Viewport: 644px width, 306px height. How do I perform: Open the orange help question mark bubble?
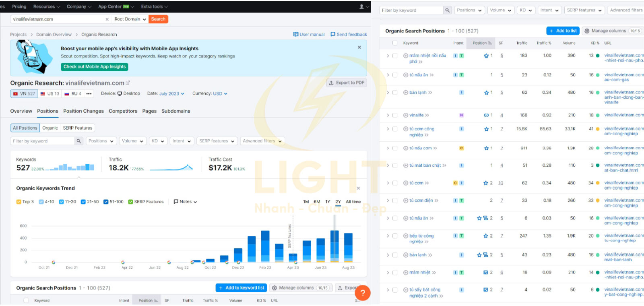coord(363,293)
